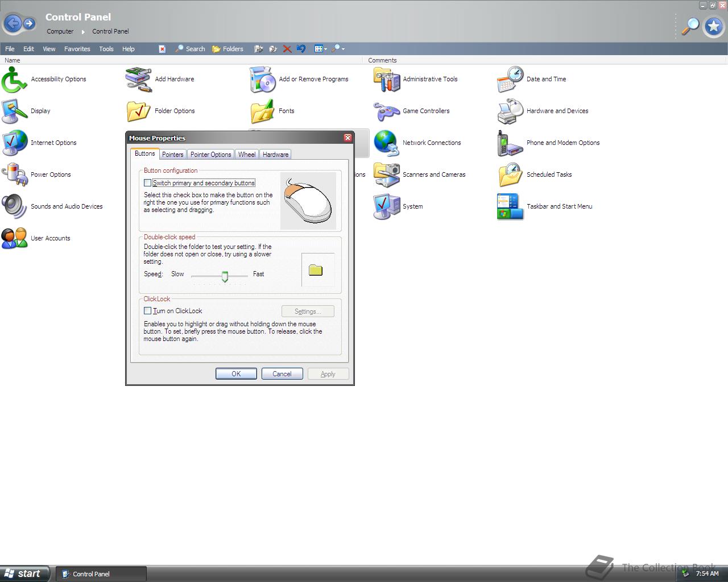Open the Fonts folder
Viewport: 728px width, 582px height.
click(x=272, y=111)
